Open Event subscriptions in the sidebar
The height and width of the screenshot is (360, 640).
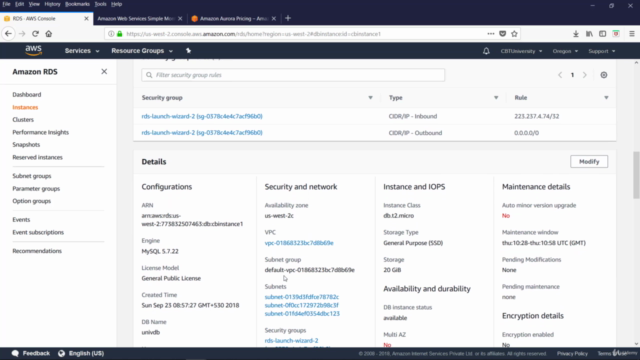tap(38, 232)
